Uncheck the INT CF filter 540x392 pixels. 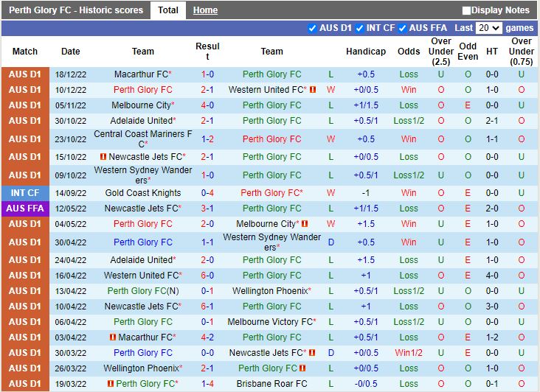point(359,28)
